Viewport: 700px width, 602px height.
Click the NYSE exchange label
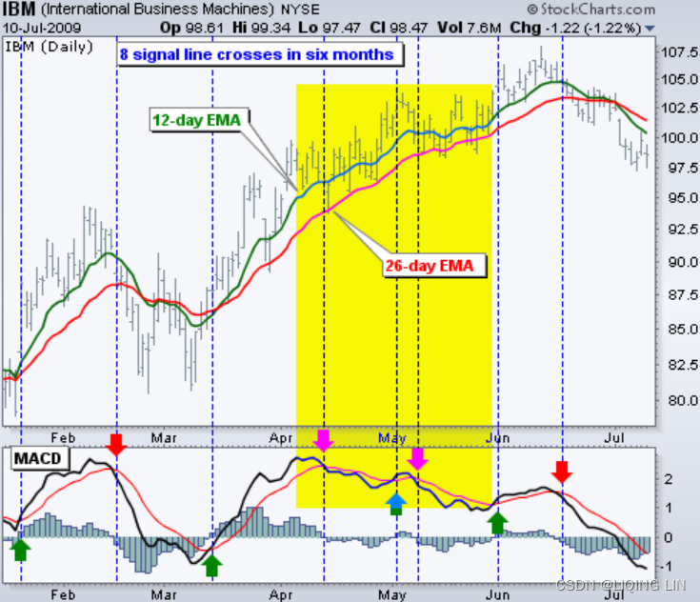pyautogui.click(x=300, y=10)
